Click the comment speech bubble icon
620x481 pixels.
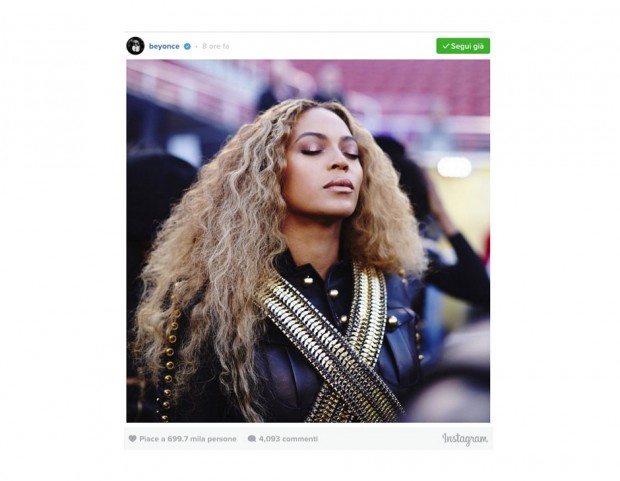point(251,439)
